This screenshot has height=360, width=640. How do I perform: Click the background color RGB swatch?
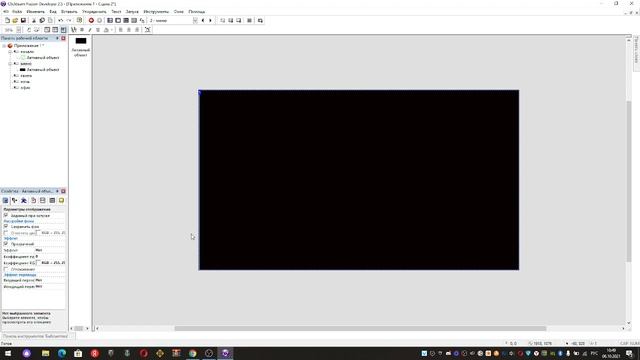click(38, 233)
